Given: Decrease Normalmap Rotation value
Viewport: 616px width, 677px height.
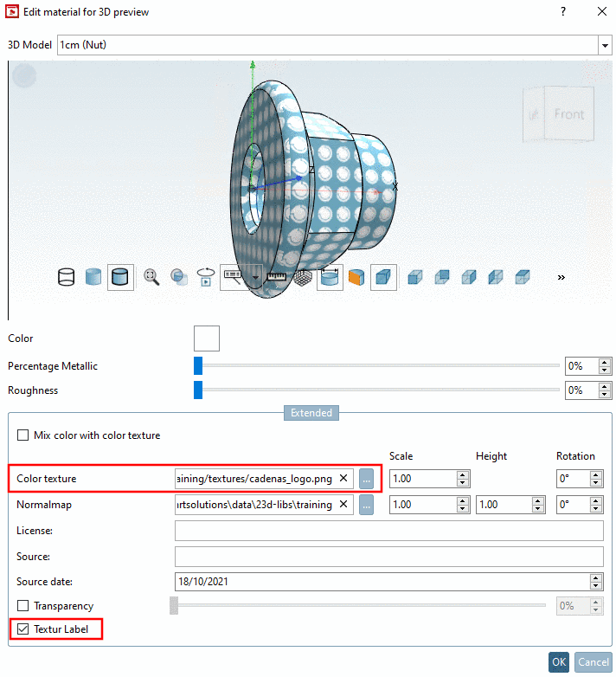Looking at the screenshot, I should coord(596,508).
